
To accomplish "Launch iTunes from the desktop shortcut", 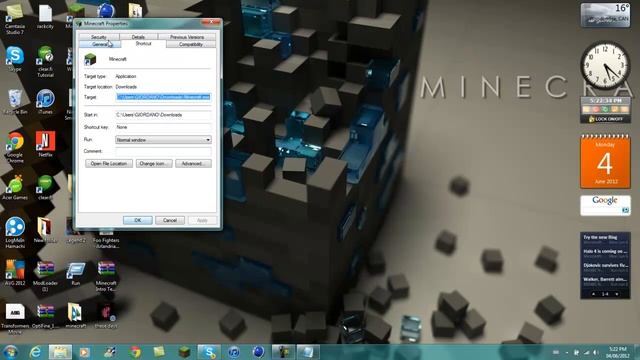I will [45, 102].
